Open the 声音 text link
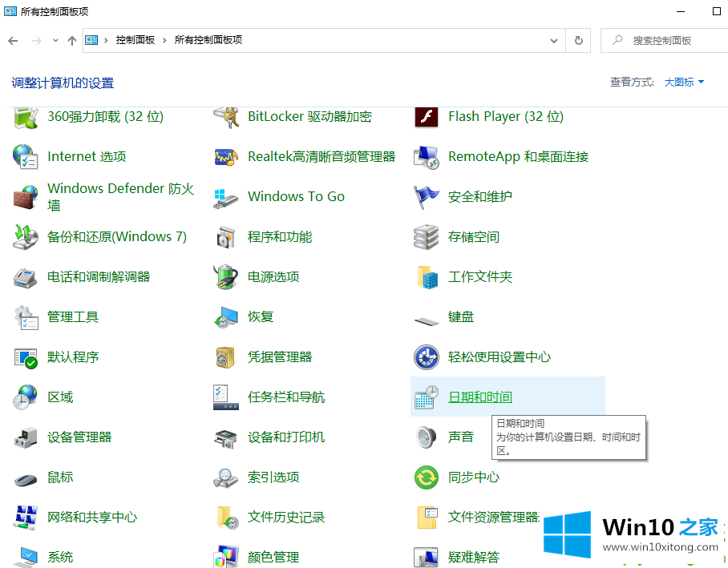728x568 pixels. [460, 437]
